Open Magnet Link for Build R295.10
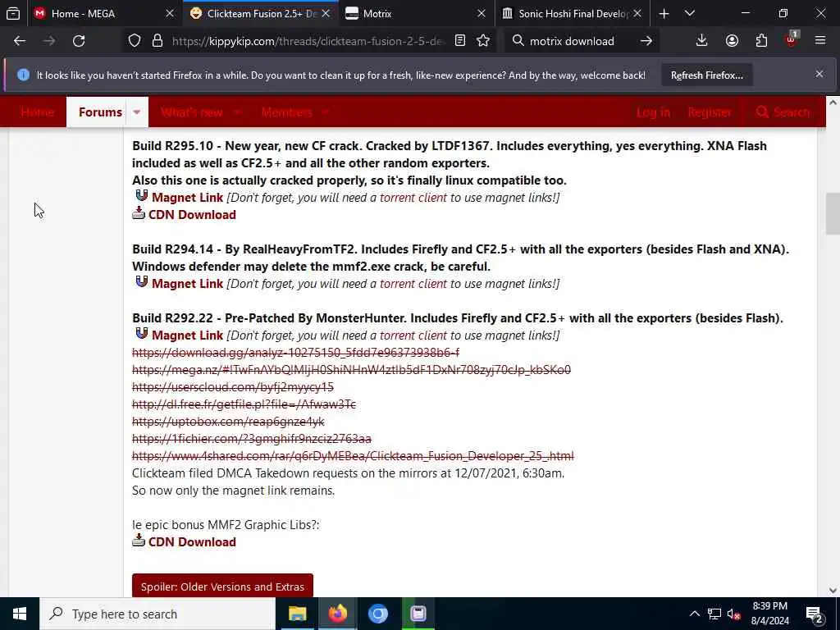 click(188, 197)
